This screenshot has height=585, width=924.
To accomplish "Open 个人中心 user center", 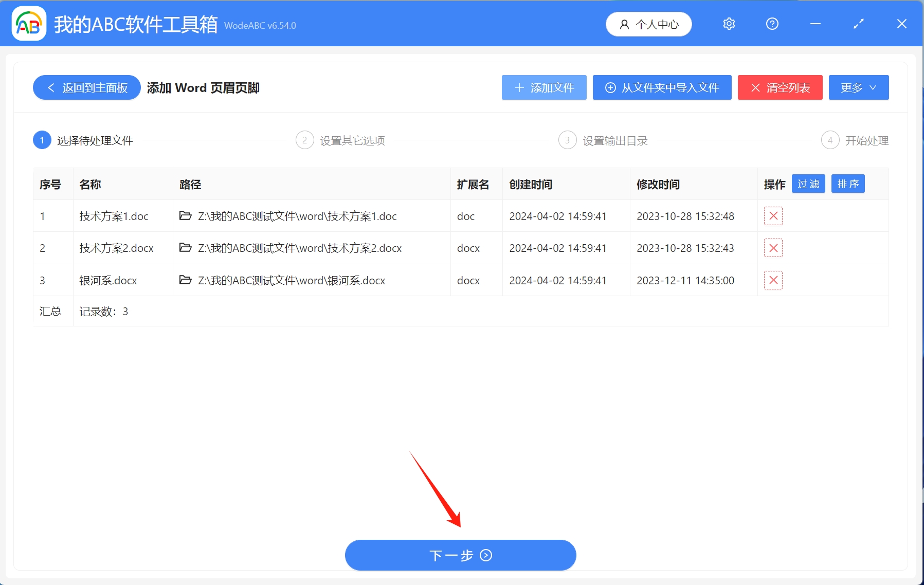I will [x=648, y=24].
